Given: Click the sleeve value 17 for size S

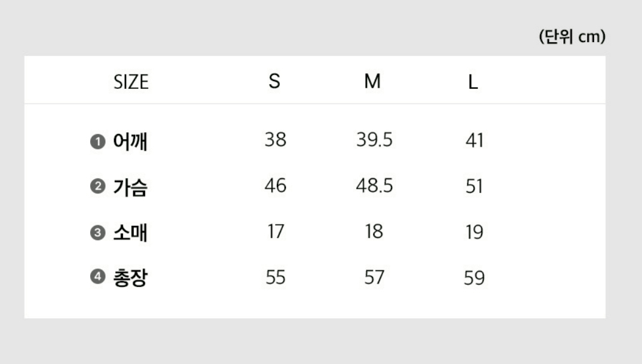Looking at the screenshot, I should tap(276, 232).
